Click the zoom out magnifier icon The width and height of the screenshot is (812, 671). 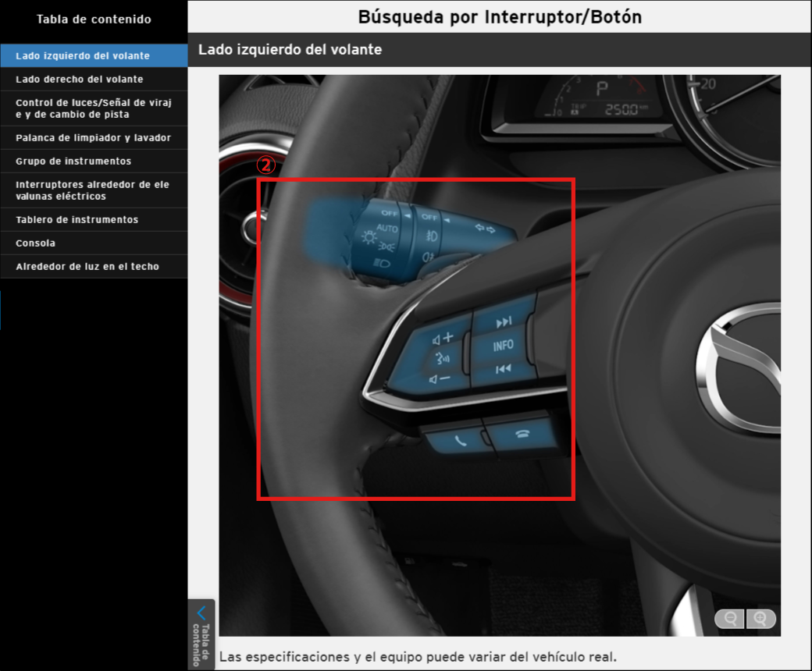[731, 619]
